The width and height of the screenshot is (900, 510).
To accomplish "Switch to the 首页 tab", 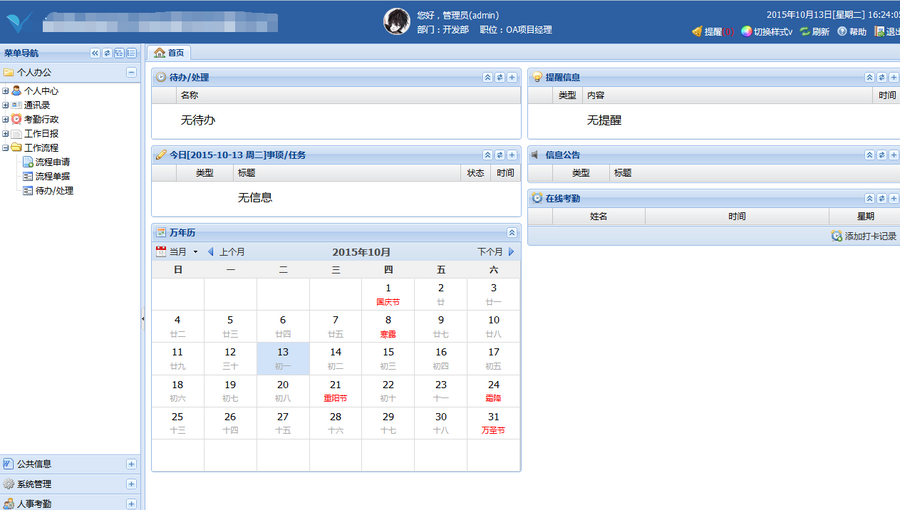I will coord(169,53).
